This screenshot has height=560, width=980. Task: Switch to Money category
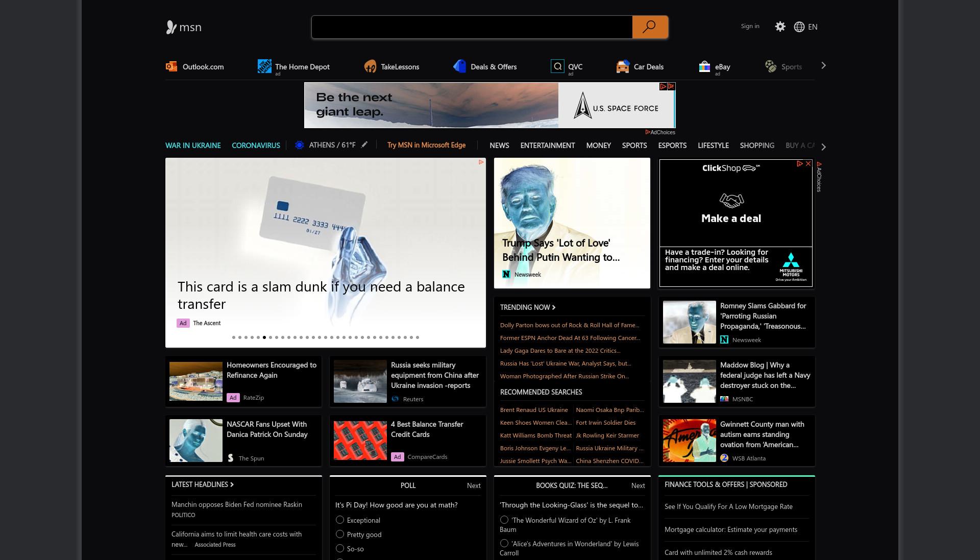[x=598, y=145]
